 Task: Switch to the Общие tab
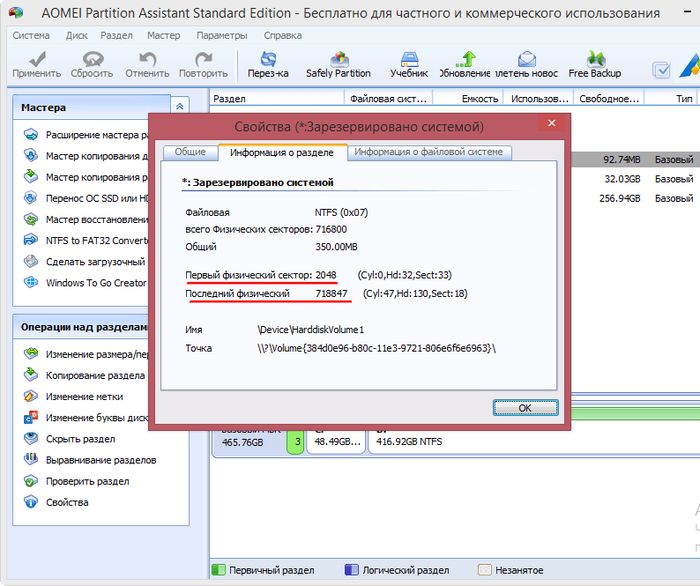pos(190,152)
